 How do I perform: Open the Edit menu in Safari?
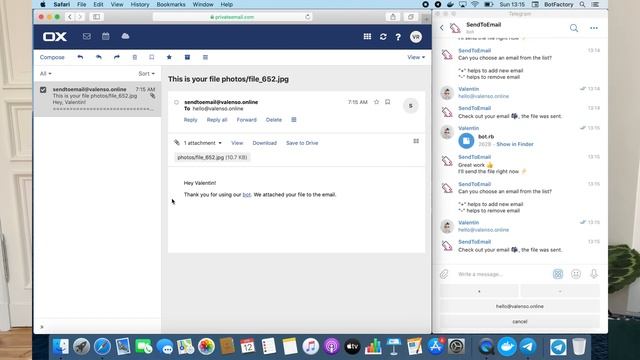pos(98,4)
